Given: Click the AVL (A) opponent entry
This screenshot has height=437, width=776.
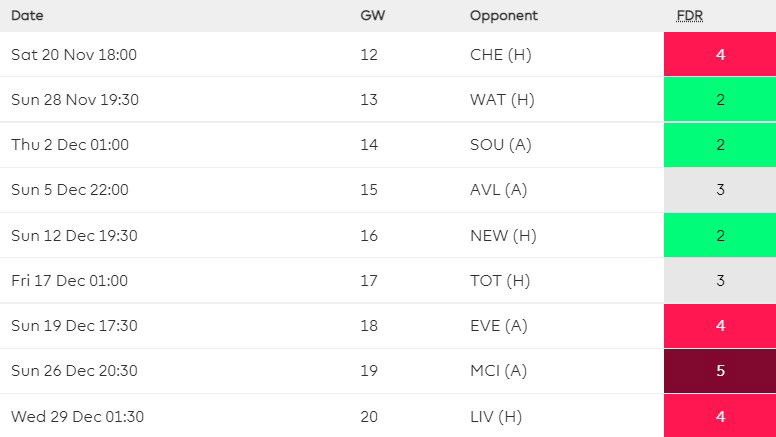Looking at the screenshot, I should 499,190.
